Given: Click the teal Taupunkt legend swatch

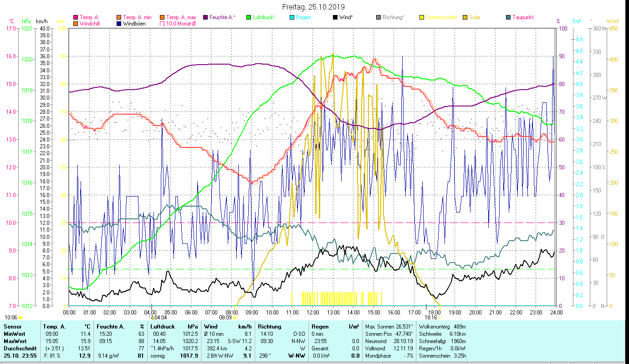Looking at the screenshot, I should (508, 18).
